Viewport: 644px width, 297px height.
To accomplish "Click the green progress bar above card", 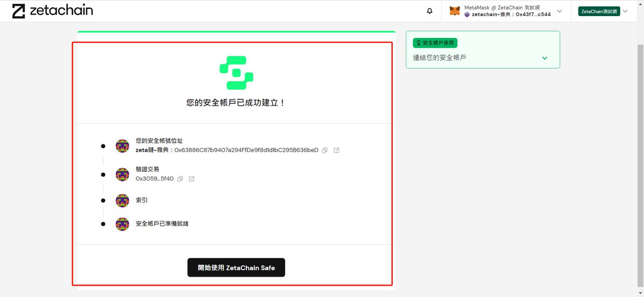I will coord(236,32).
